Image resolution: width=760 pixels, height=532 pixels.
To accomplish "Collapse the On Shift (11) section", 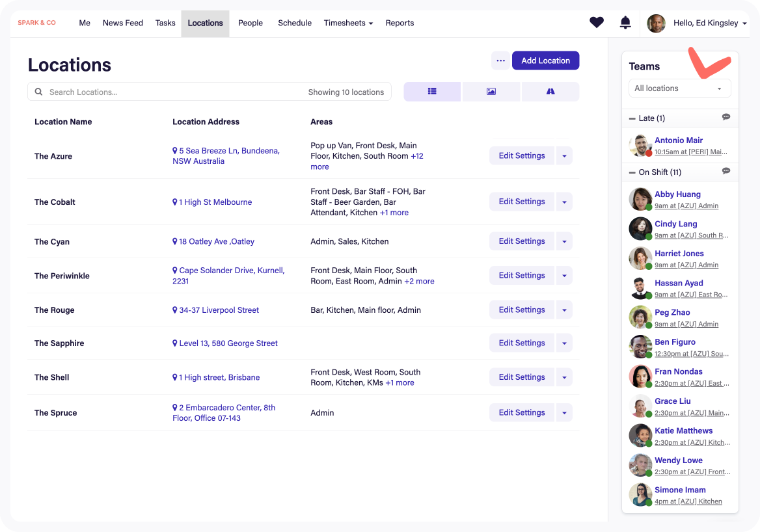I will point(632,172).
